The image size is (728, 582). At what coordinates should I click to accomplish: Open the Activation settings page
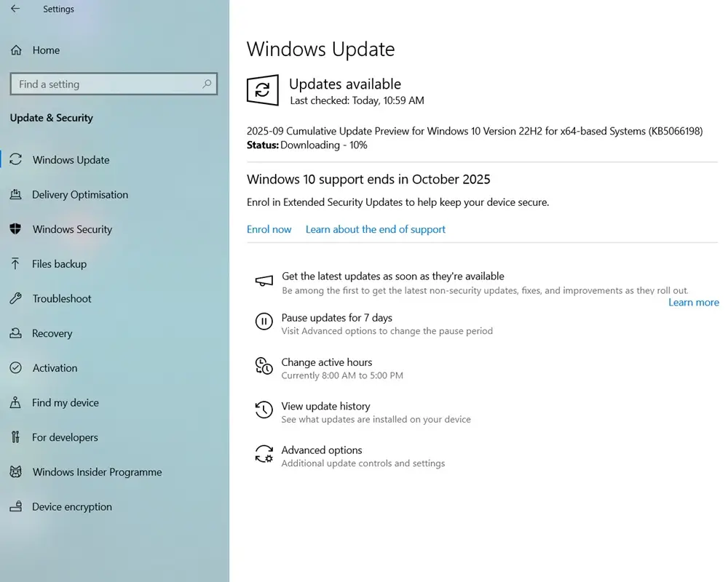coord(55,368)
